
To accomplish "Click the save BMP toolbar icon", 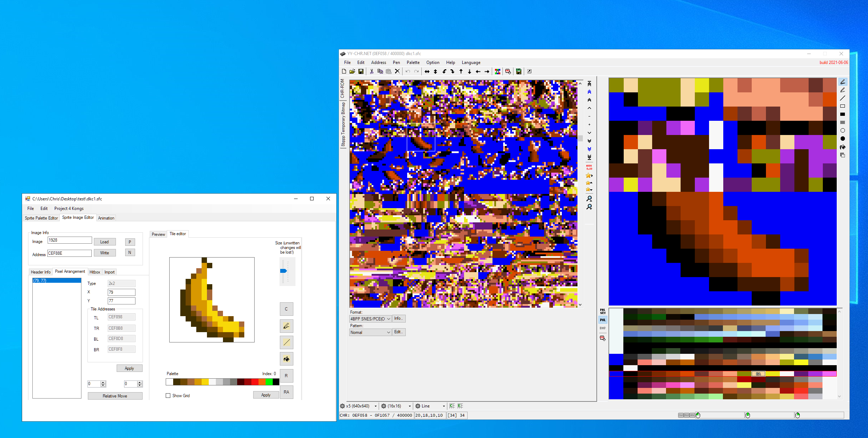I will click(x=518, y=71).
